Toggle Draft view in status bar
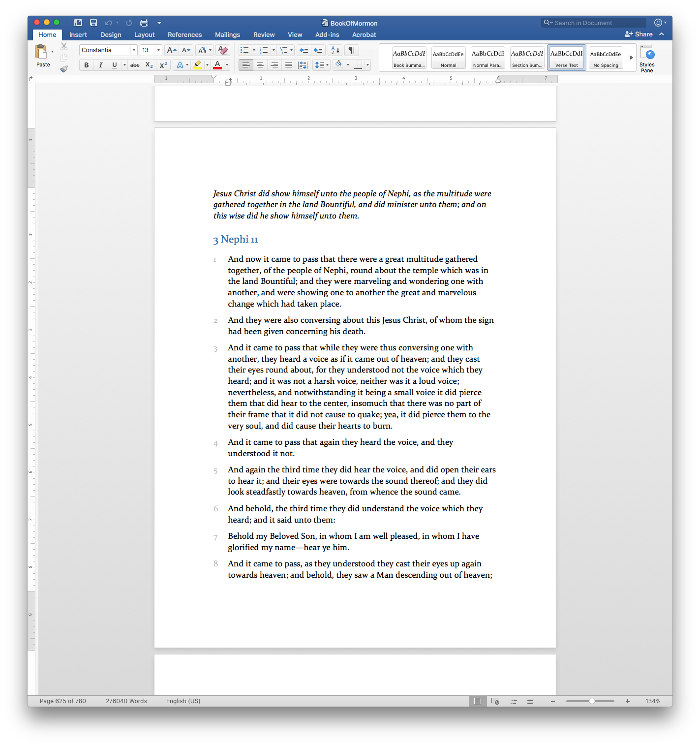 (x=531, y=701)
